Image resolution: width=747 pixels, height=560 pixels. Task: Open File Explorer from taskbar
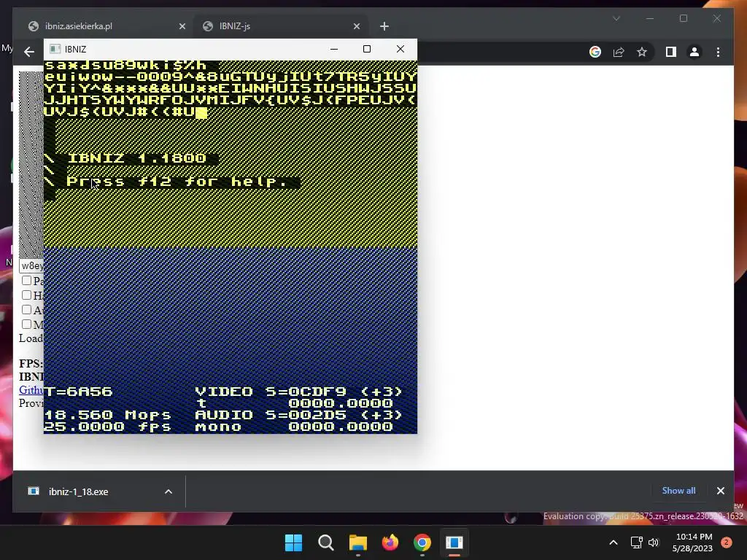click(x=357, y=542)
